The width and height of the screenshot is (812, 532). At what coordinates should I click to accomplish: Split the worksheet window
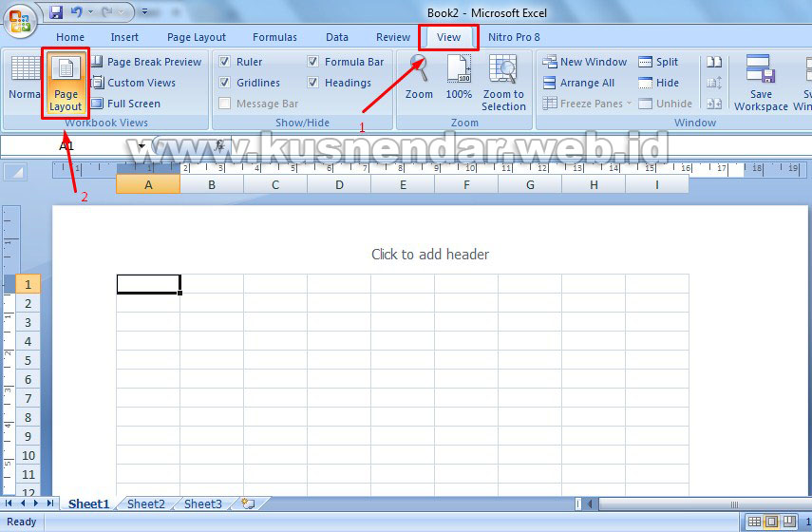[x=658, y=62]
